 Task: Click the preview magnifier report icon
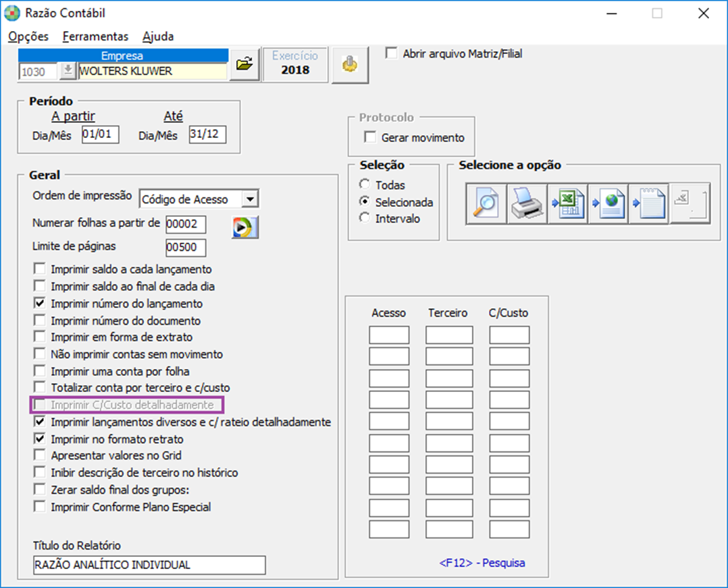click(486, 203)
